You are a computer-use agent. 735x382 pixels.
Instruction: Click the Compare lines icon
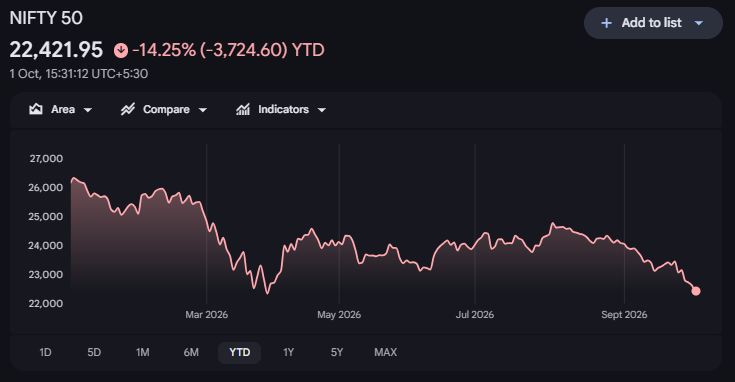click(128, 109)
